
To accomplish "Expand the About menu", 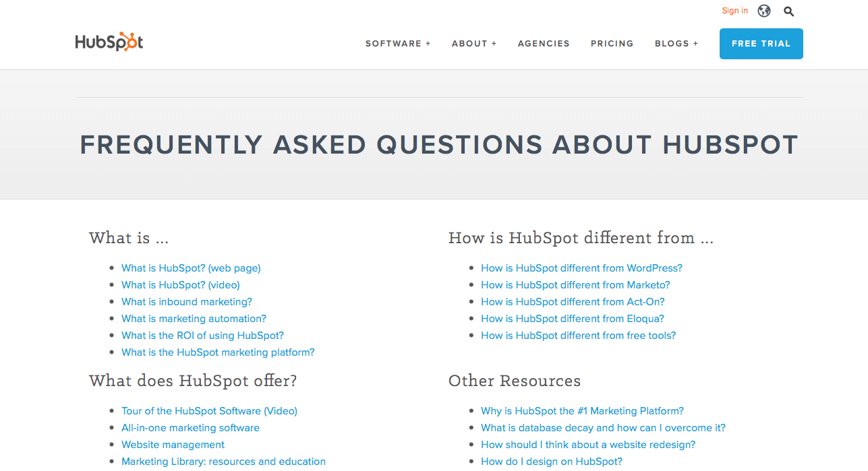I will point(474,44).
